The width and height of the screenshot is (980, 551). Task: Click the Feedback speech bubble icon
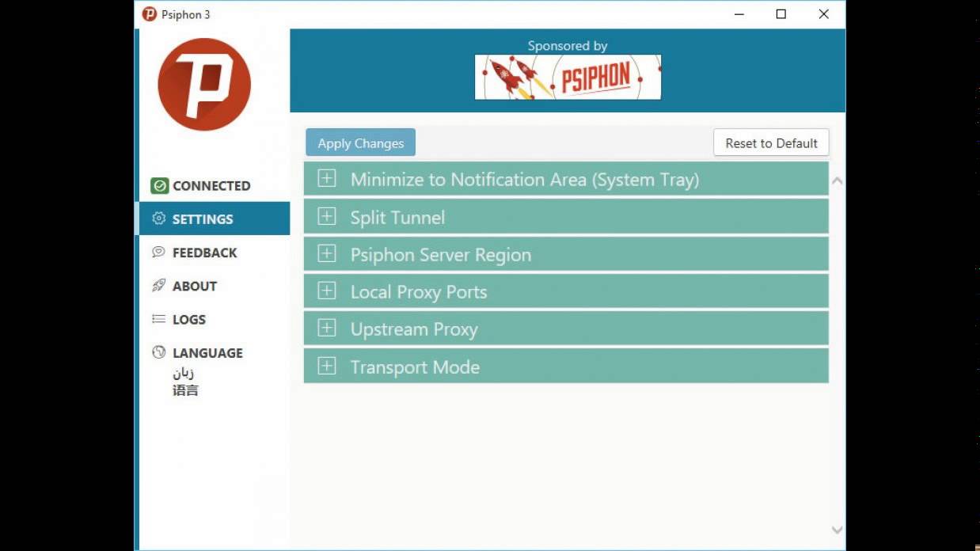[x=158, y=252]
